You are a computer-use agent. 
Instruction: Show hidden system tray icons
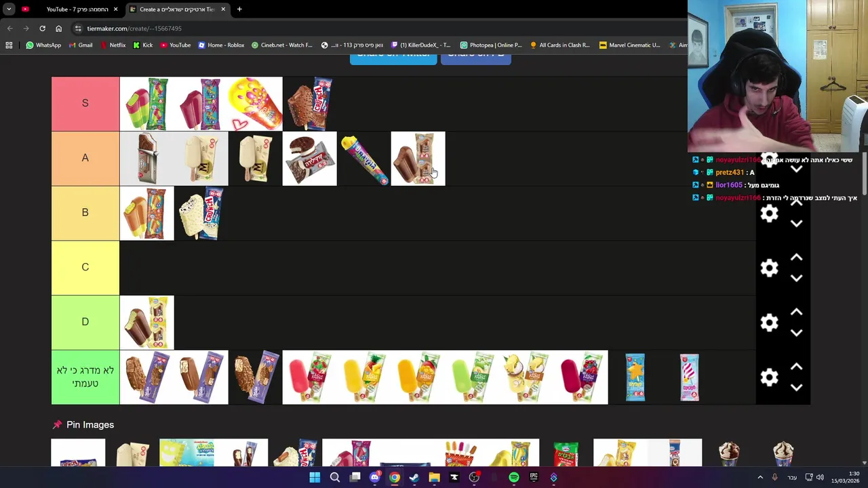tap(760, 478)
